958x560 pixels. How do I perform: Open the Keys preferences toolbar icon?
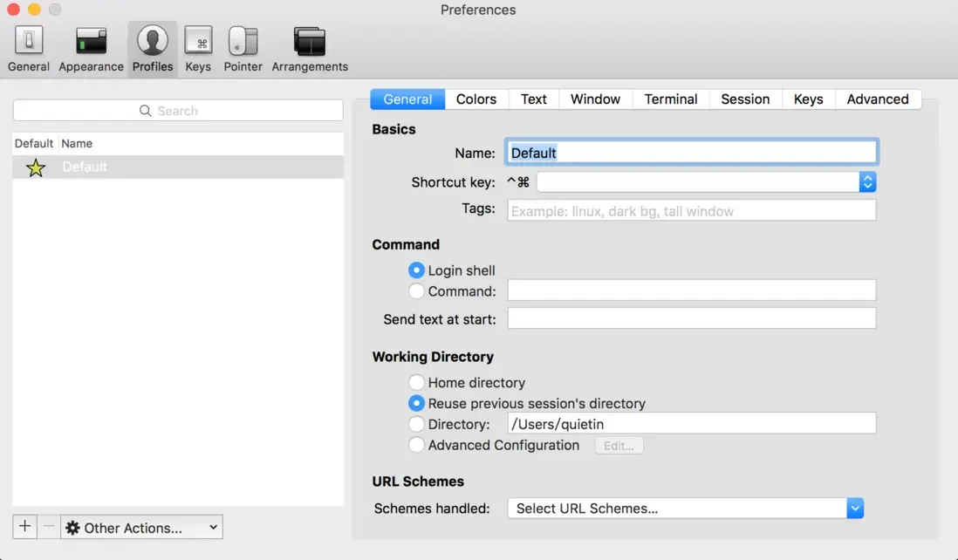(x=198, y=49)
